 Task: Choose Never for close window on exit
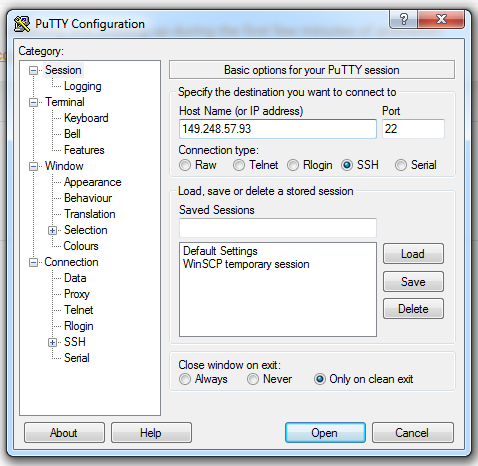click(x=253, y=379)
